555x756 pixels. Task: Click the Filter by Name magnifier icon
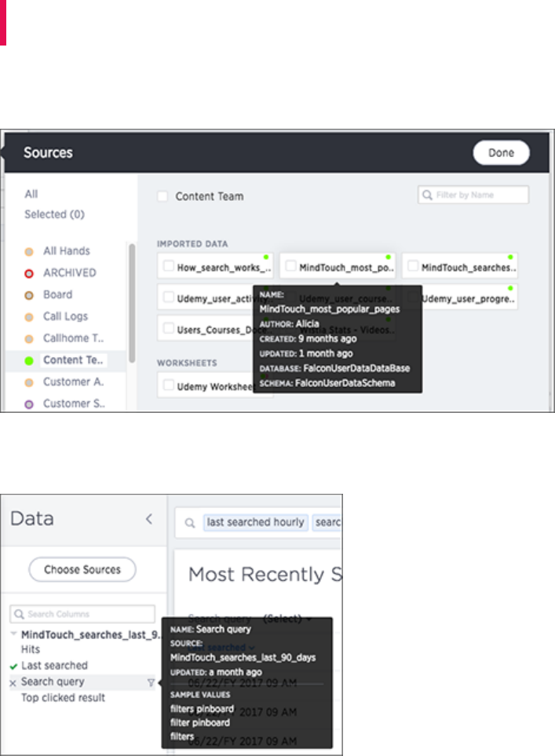coord(427,195)
